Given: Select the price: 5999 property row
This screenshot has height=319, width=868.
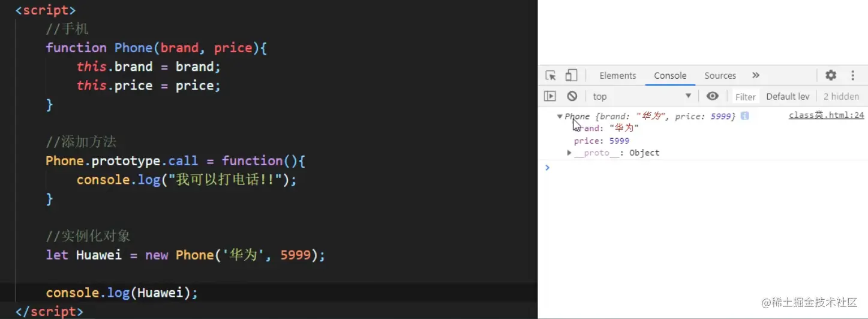Looking at the screenshot, I should [x=602, y=141].
